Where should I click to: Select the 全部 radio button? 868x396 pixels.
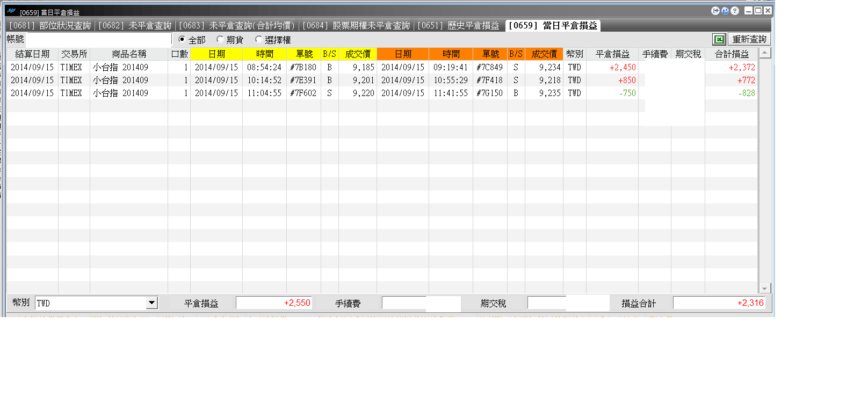(x=182, y=39)
